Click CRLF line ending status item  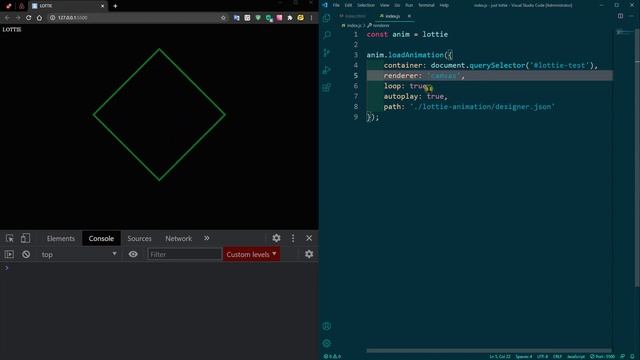tap(557, 356)
